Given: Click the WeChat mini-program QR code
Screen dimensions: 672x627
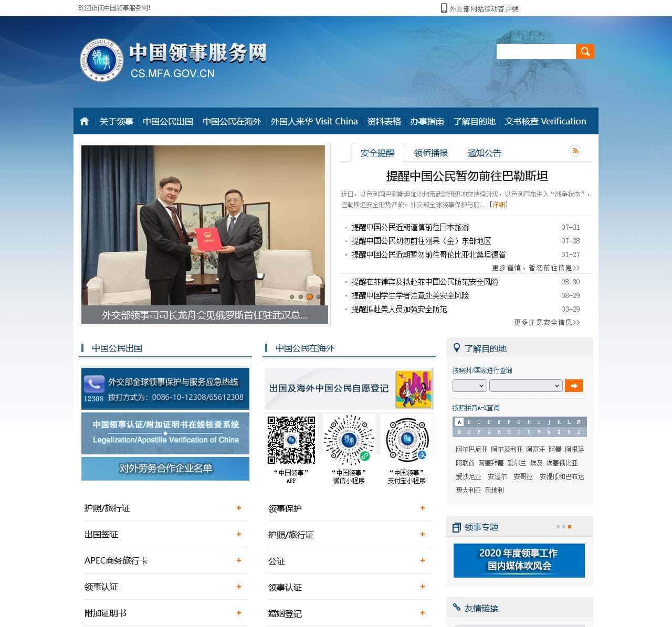Looking at the screenshot, I should 349,440.
